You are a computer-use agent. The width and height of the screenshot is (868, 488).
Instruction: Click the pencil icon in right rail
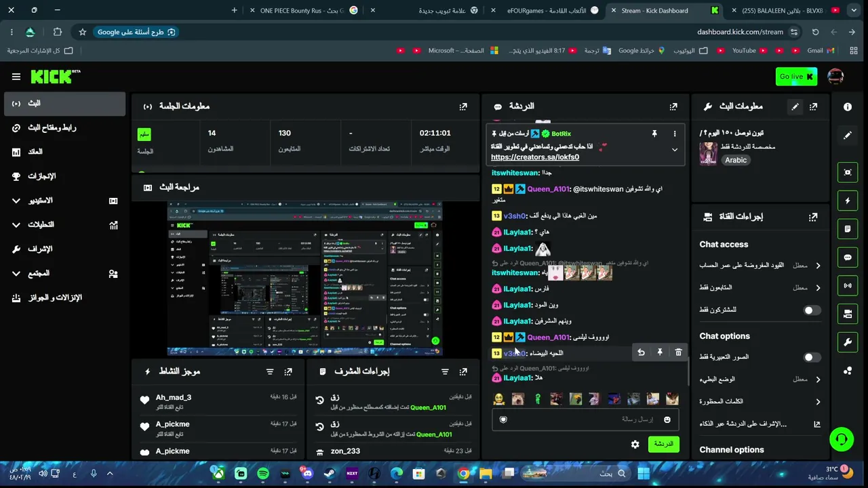848,136
